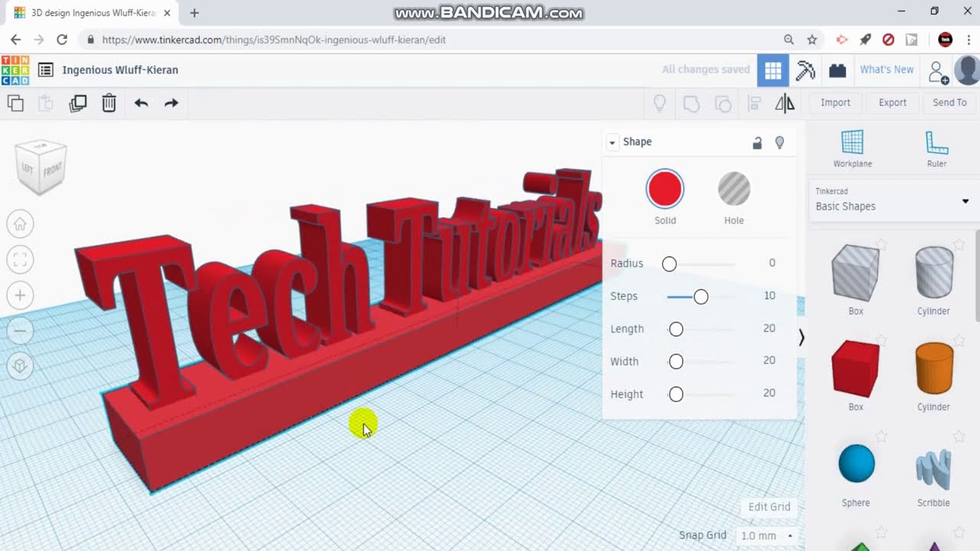
Task: Click the Ungroup shapes icon
Action: 723,103
